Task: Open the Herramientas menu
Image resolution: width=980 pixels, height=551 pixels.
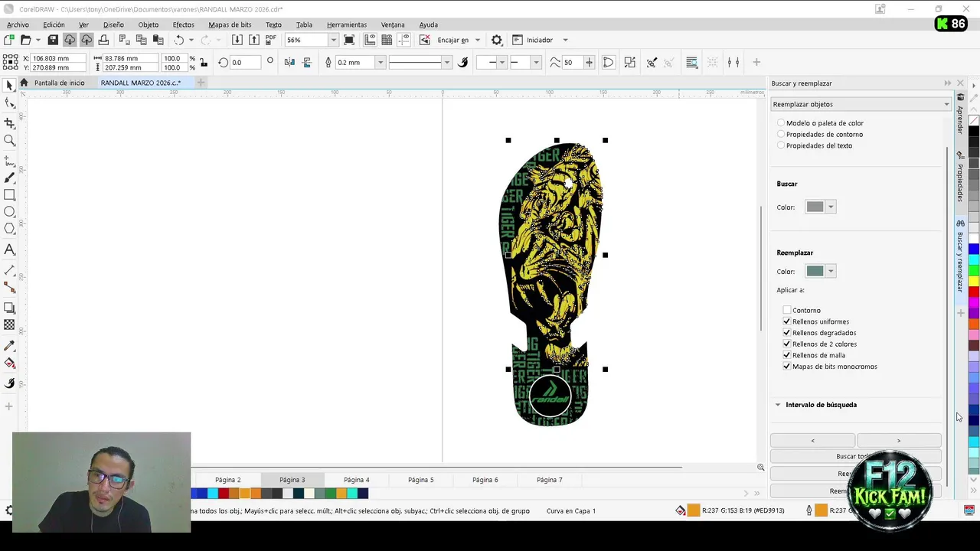Action: [347, 24]
